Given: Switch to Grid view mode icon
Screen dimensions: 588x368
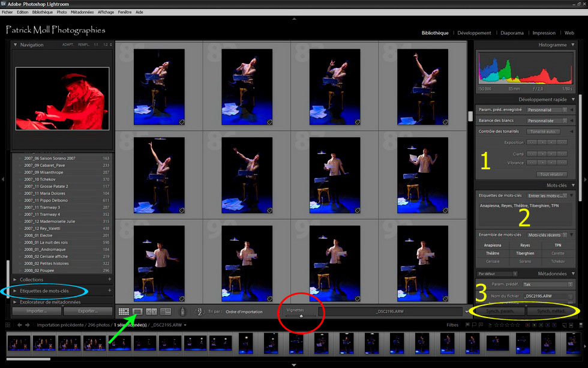Looking at the screenshot, I should 124,312.
